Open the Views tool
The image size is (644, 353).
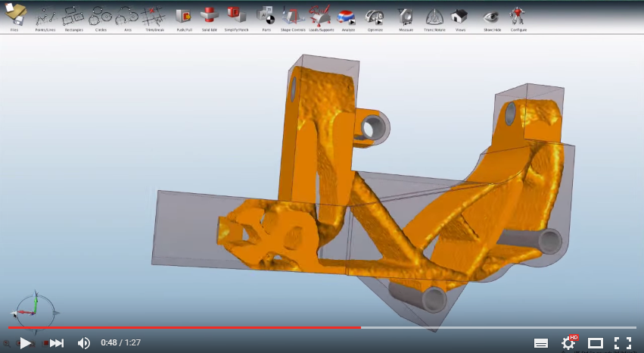pyautogui.click(x=459, y=15)
